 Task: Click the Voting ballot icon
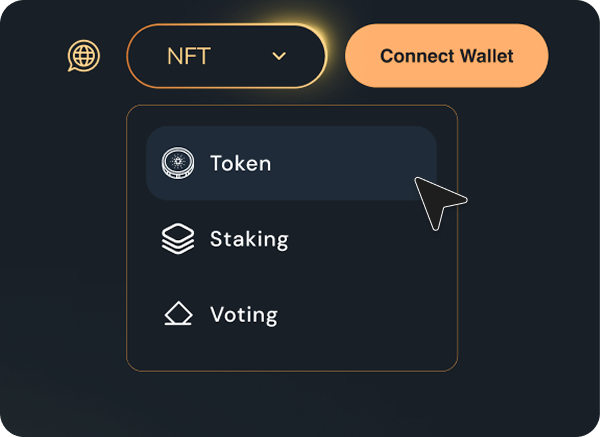[x=177, y=315]
